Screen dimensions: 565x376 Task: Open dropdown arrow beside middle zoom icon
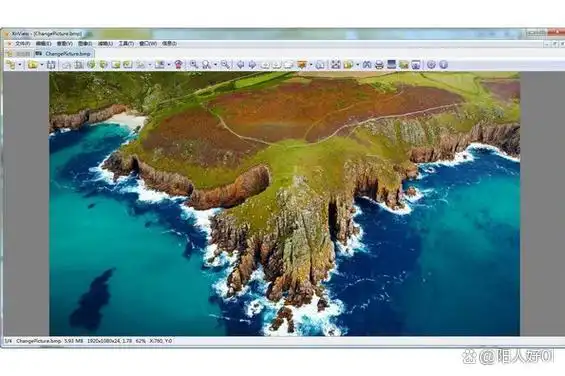click(215, 65)
